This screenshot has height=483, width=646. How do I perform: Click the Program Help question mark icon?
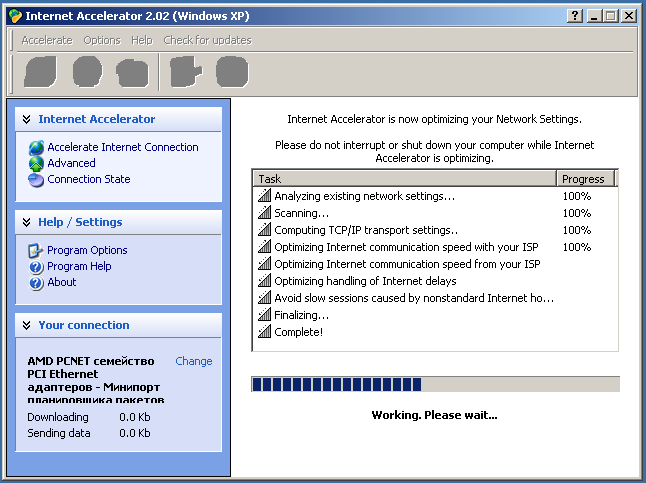click(x=36, y=267)
